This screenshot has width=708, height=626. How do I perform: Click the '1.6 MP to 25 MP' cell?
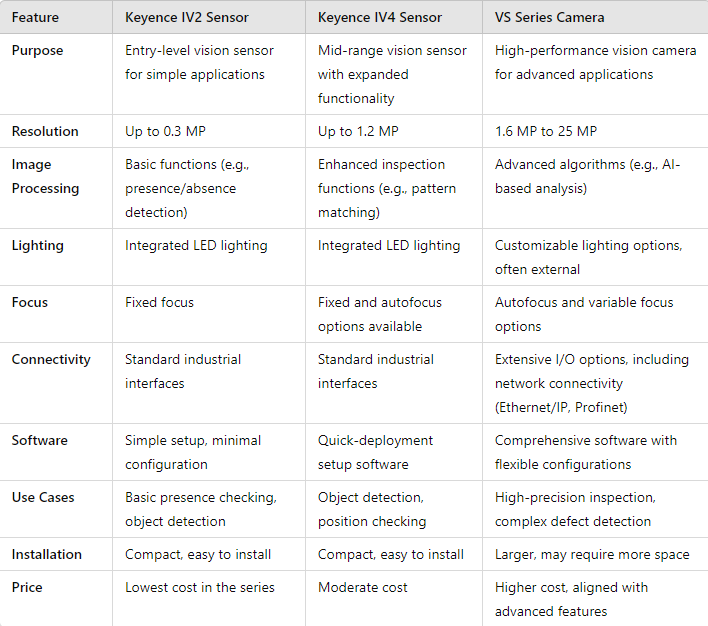545,131
